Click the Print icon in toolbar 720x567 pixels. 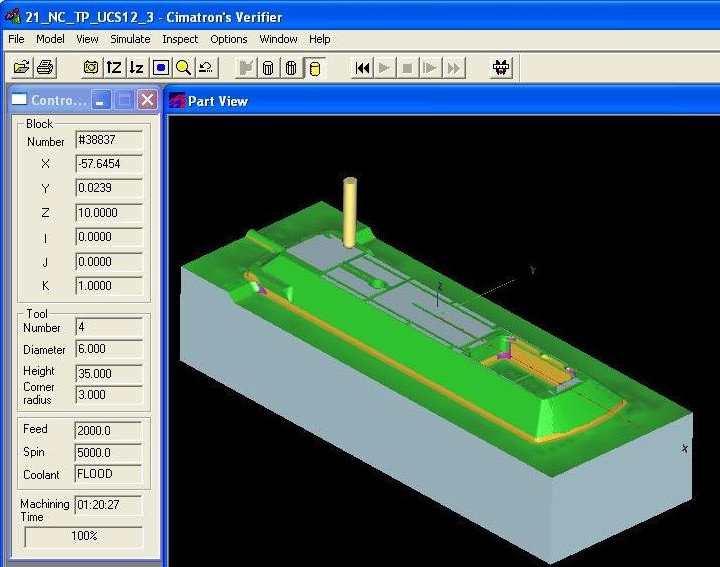coord(45,67)
